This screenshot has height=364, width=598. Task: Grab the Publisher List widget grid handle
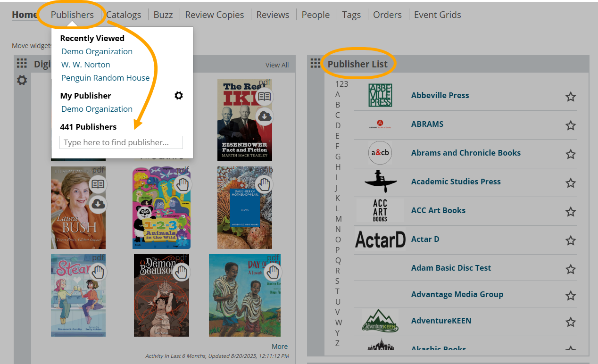(316, 64)
